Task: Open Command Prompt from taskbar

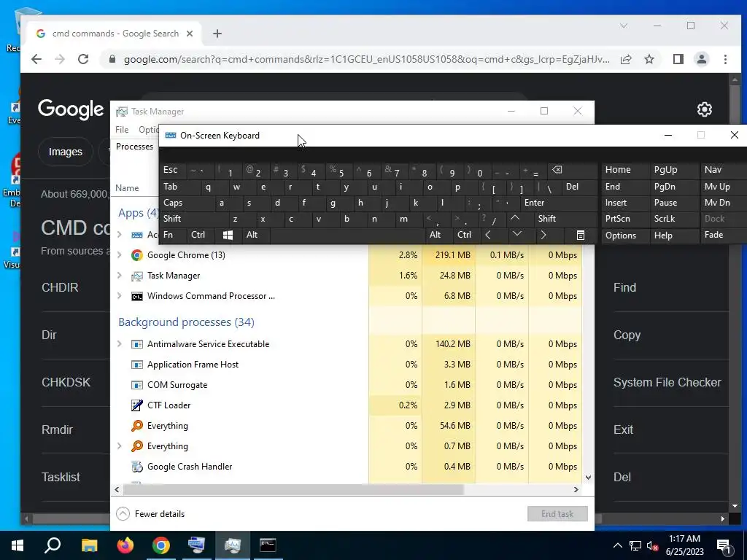Action: pyautogui.click(x=268, y=545)
